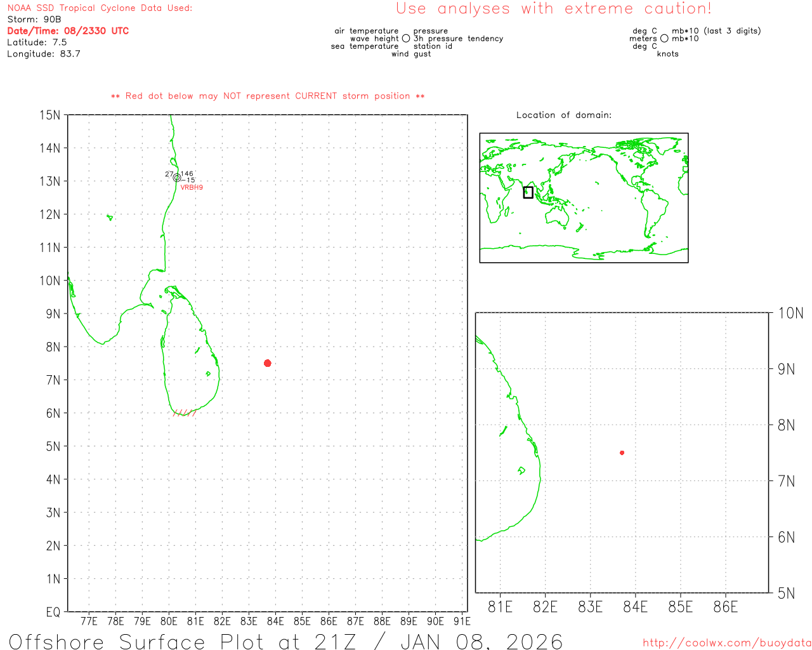The image size is (812, 650).
Task: Click the 'Storm: 90B' label
Action: point(34,20)
